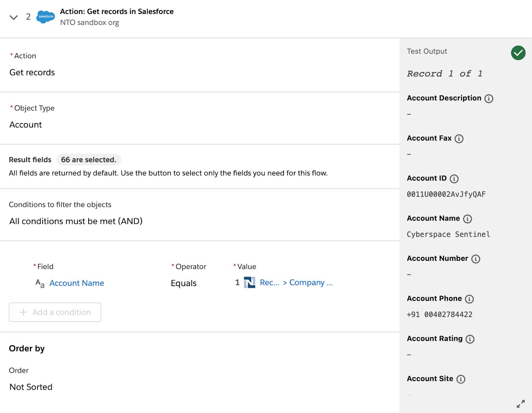Open info icon beside Account ID
This screenshot has width=532, height=413.
[x=454, y=179]
